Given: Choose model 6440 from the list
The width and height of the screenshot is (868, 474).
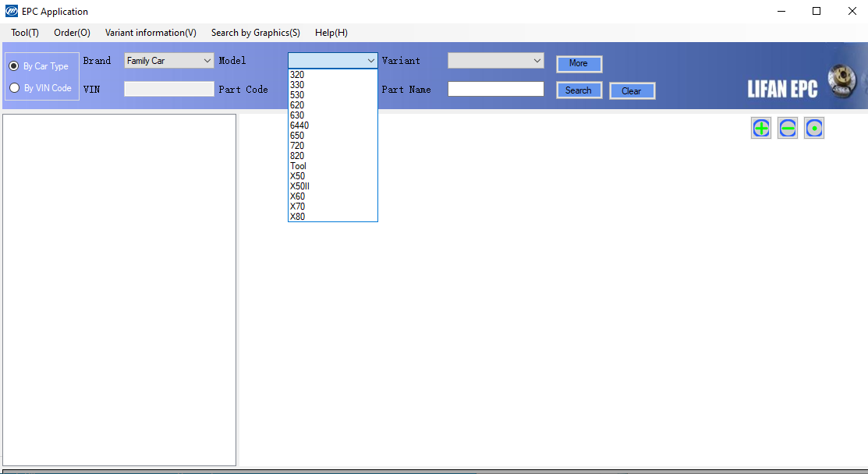Looking at the screenshot, I should tap(333, 125).
